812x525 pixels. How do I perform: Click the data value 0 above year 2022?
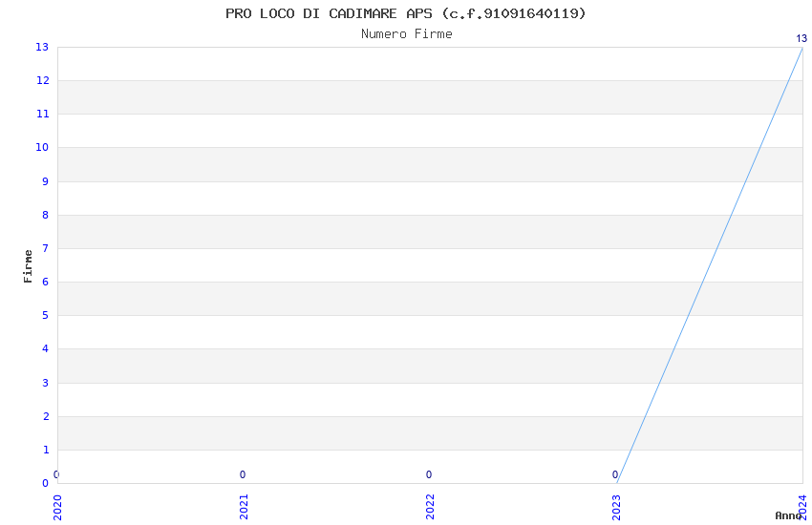[429, 474]
